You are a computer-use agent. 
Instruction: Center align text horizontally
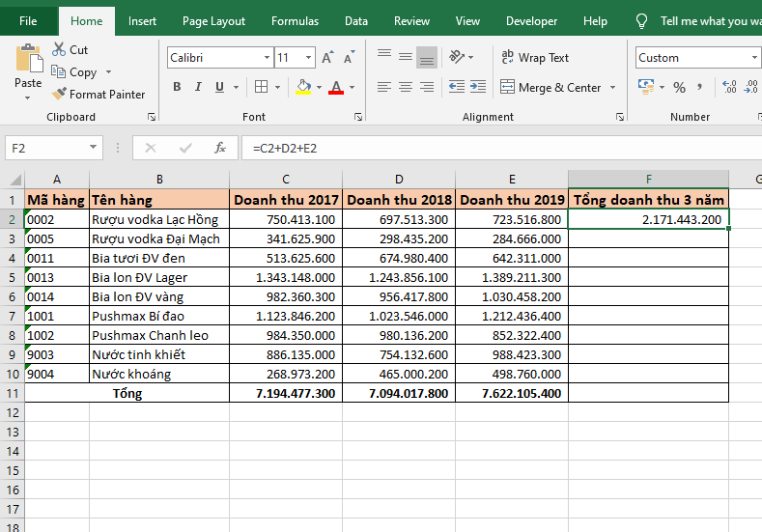(x=405, y=88)
